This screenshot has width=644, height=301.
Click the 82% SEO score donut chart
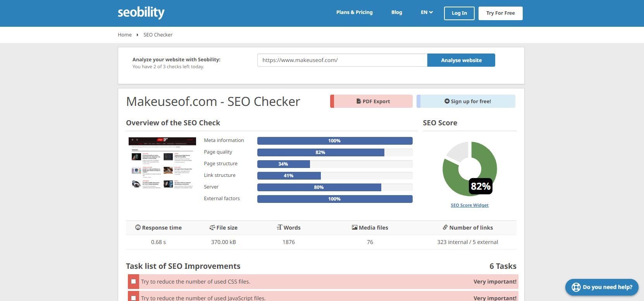470,169
